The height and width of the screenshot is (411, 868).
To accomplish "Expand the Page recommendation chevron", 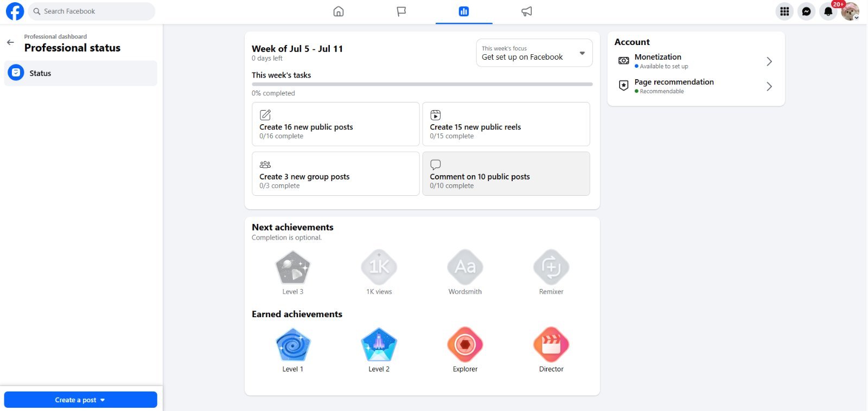I will pyautogui.click(x=769, y=86).
